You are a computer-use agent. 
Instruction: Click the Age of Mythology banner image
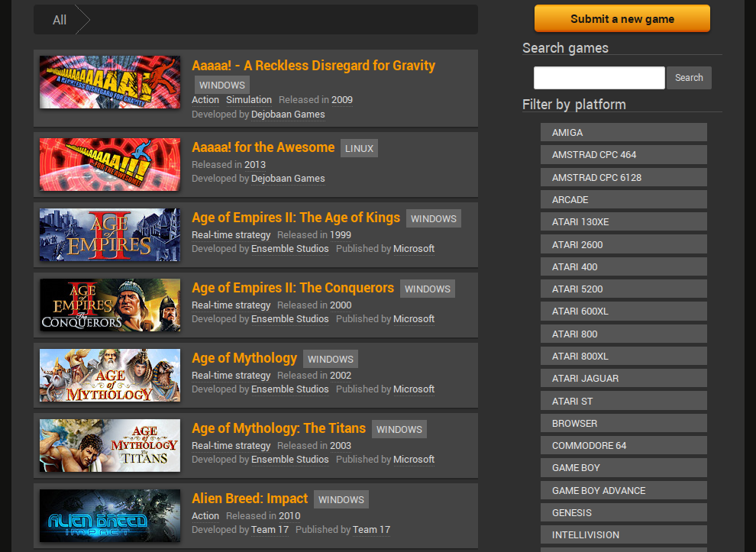coord(110,375)
